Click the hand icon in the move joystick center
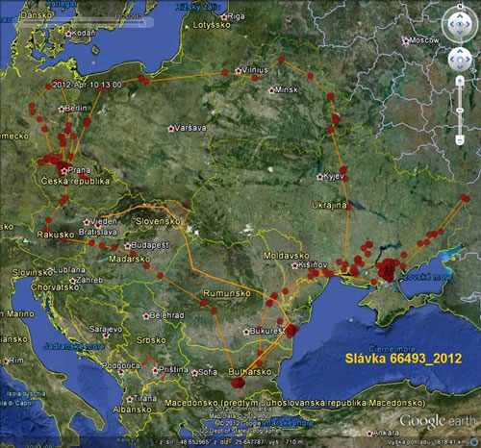 point(460,60)
